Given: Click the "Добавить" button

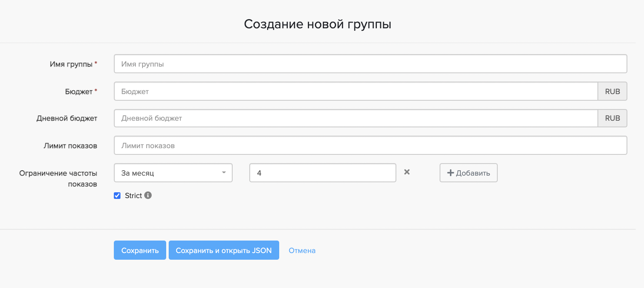Looking at the screenshot, I should (x=468, y=173).
